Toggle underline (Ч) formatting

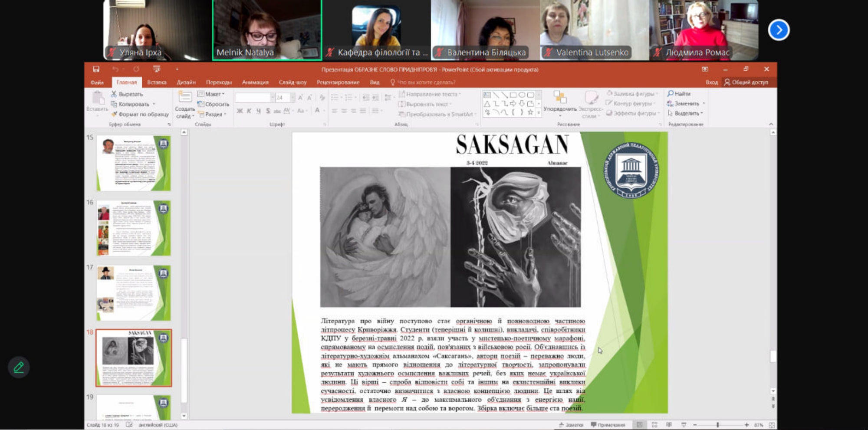click(x=259, y=111)
